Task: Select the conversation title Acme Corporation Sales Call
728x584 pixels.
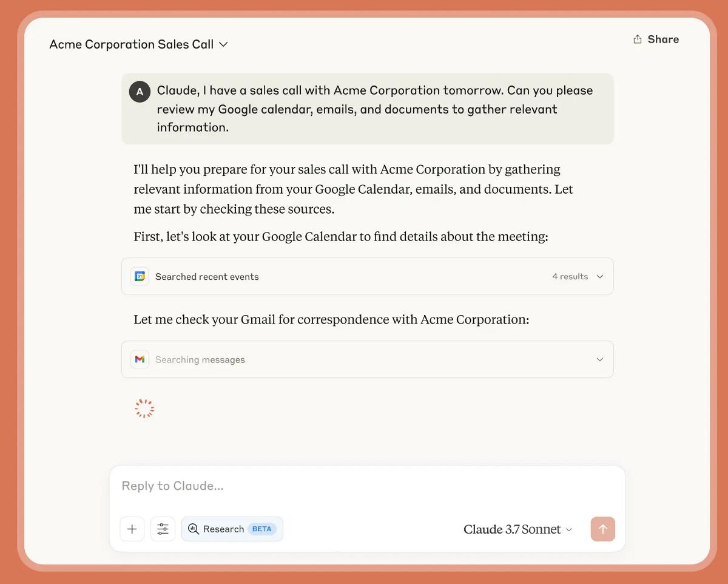Action: 131,44
